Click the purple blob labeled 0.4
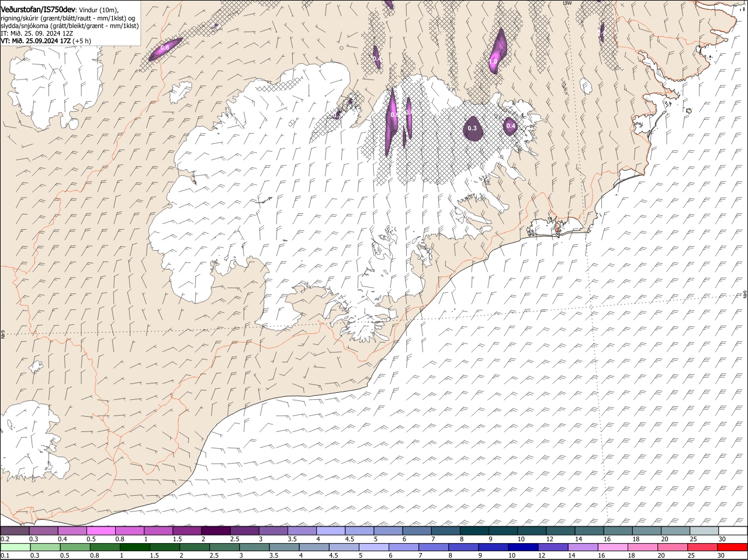This screenshot has height=560, width=748. point(510,126)
